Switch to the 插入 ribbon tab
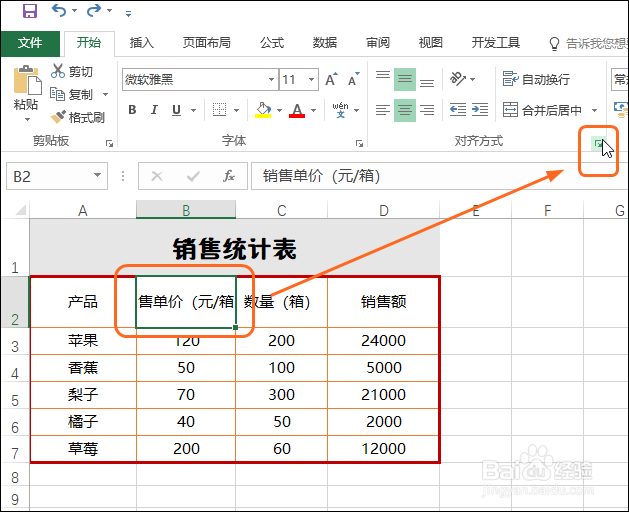 142,43
